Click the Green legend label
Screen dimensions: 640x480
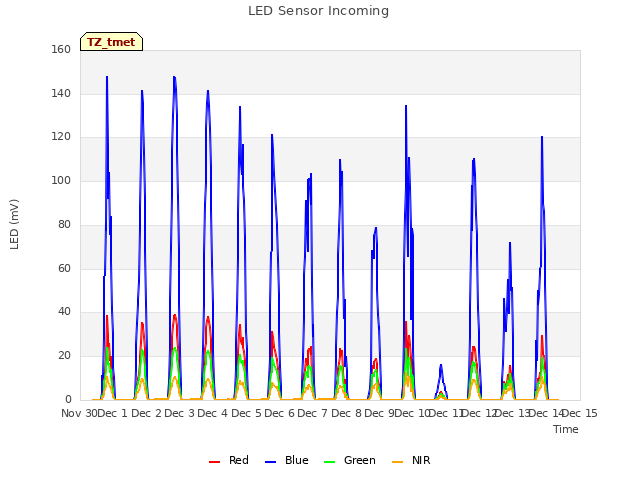pyautogui.click(x=360, y=460)
